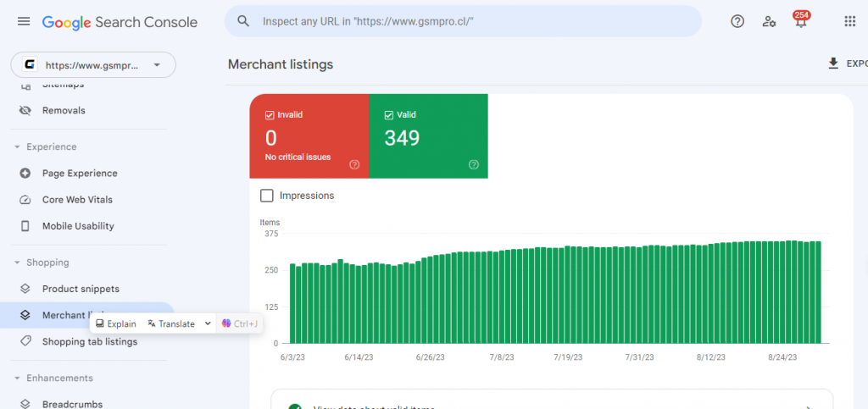Image resolution: width=868 pixels, height=409 pixels.
Task: Click the Product snippets layers icon
Action: 25,289
